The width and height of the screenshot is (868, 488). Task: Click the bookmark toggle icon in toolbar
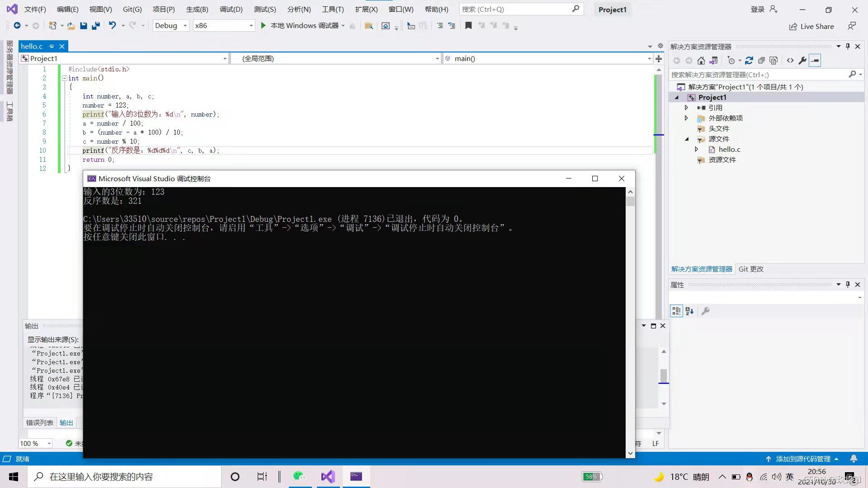[468, 26]
